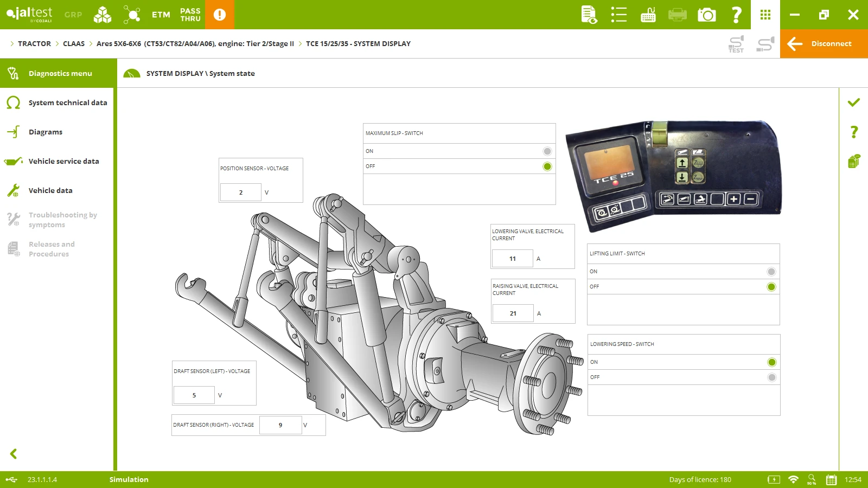Open Diagnostics menu
This screenshot has width=868, height=488.
click(57, 73)
